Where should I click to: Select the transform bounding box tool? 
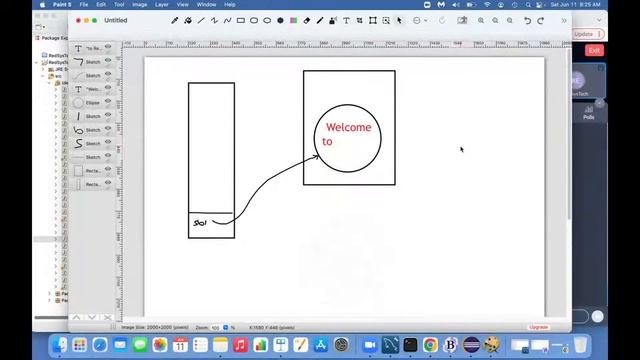click(373, 20)
